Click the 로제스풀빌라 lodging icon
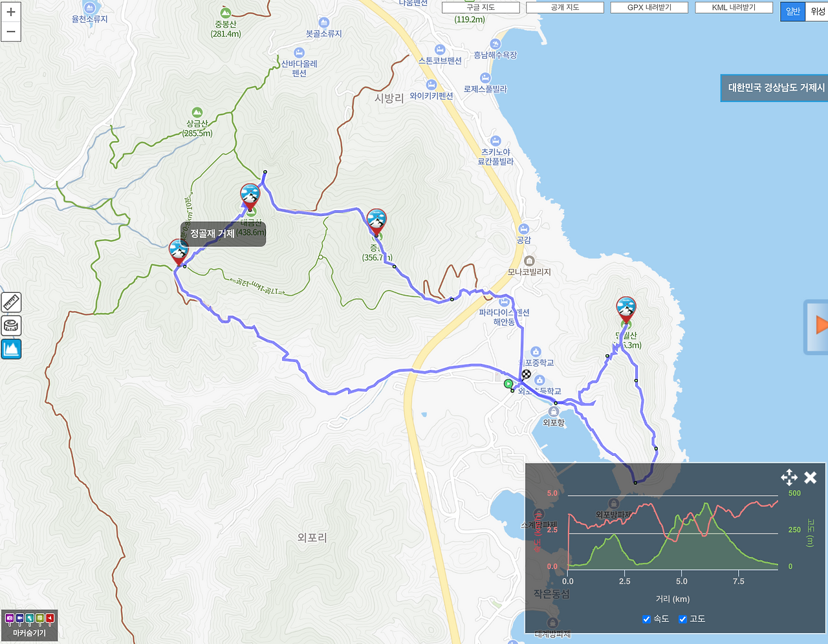Viewport: 828px width, 644px height. pos(486,78)
